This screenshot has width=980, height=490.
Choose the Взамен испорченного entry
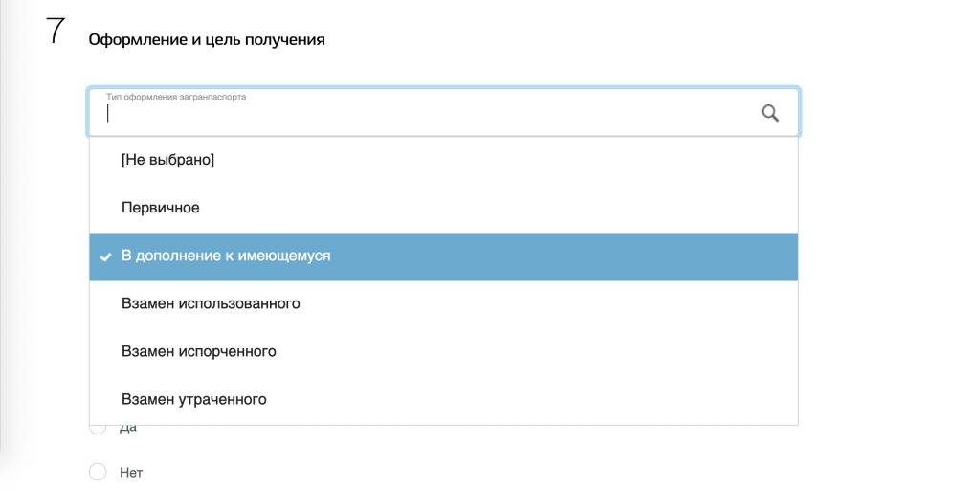pos(444,352)
